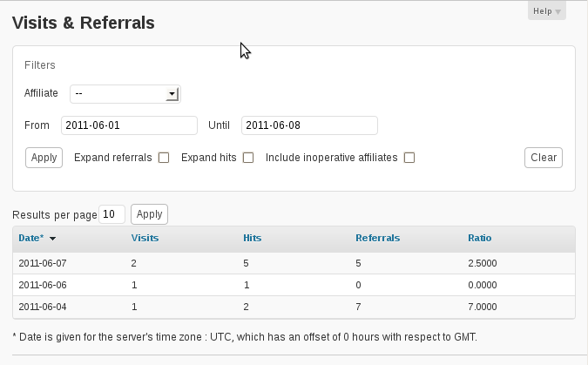The image size is (588, 365).
Task: Select the 2011-06-07 table row
Action: (294, 263)
